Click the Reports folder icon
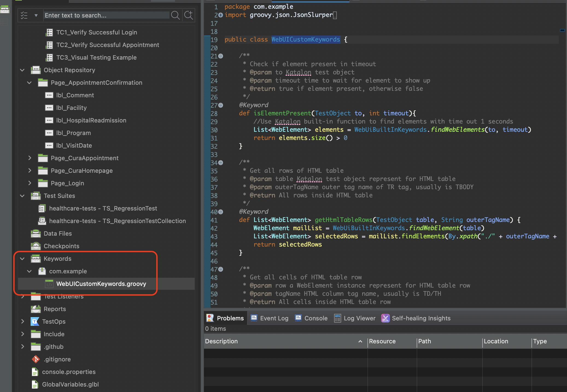567x392 pixels. pyautogui.click(x=36, y=309)
